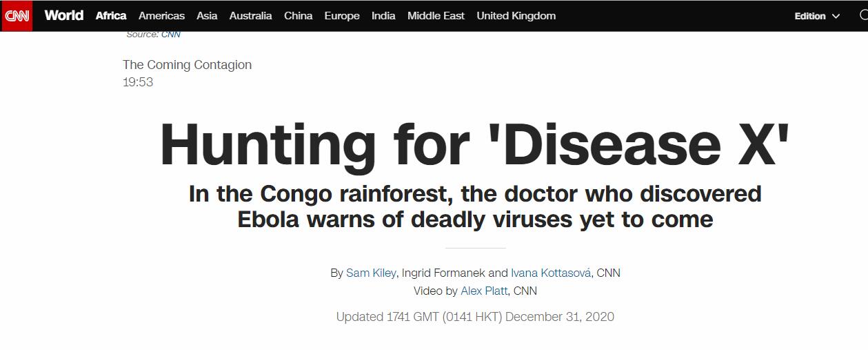Click the Edition label
868x350 pixels.
click(x=810, y=16)
